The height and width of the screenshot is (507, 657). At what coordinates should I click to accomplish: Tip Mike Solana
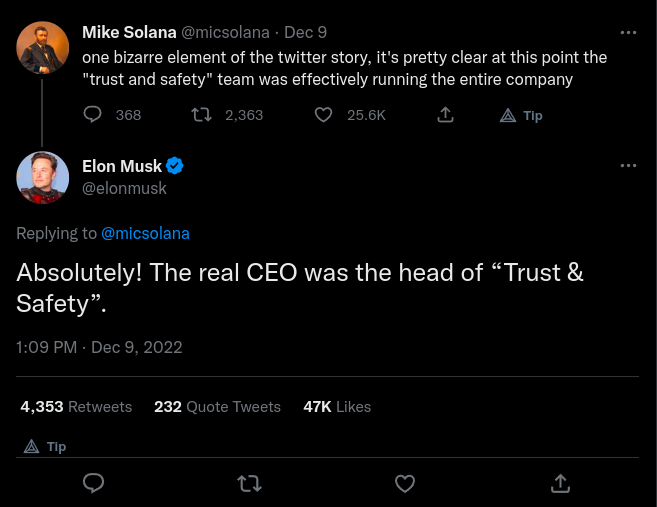(x=521, y=115)
